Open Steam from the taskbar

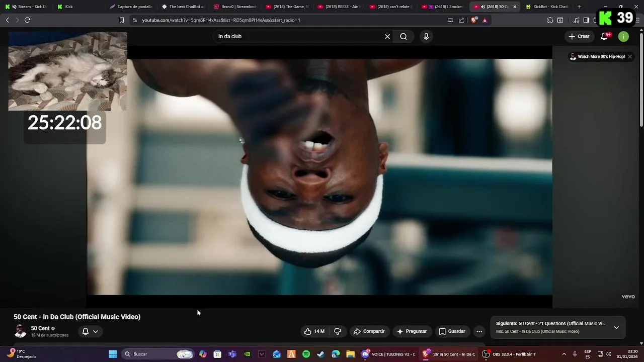coord(320,354)
